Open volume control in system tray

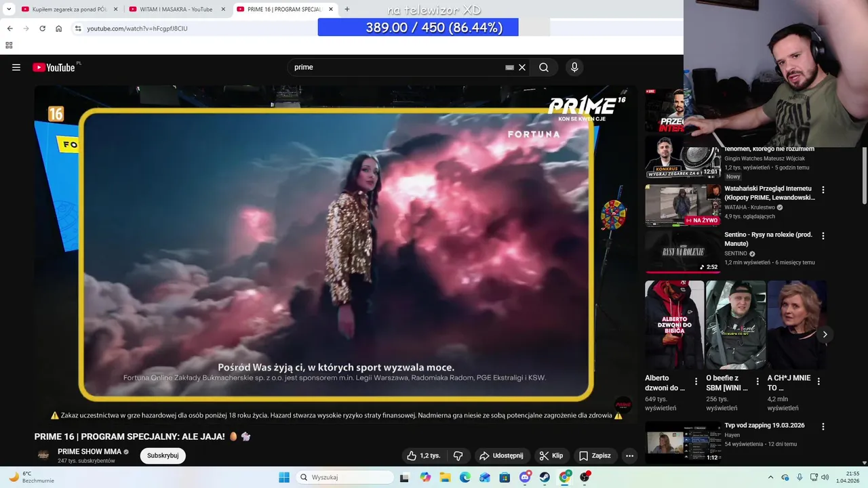point(825,477)
